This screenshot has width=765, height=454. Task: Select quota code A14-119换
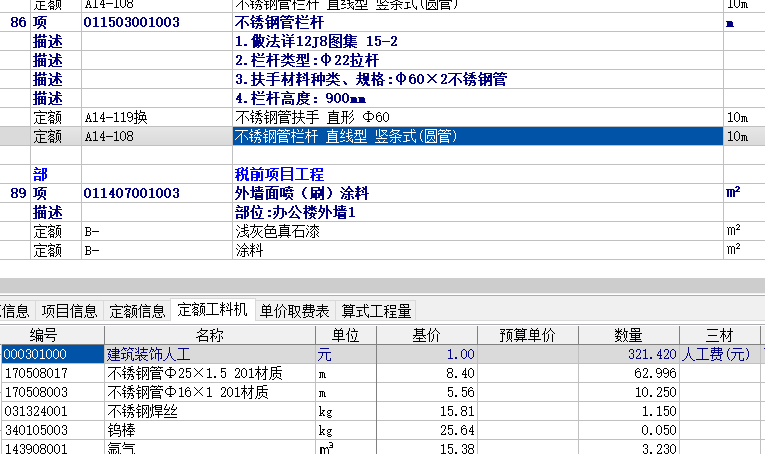116,118
